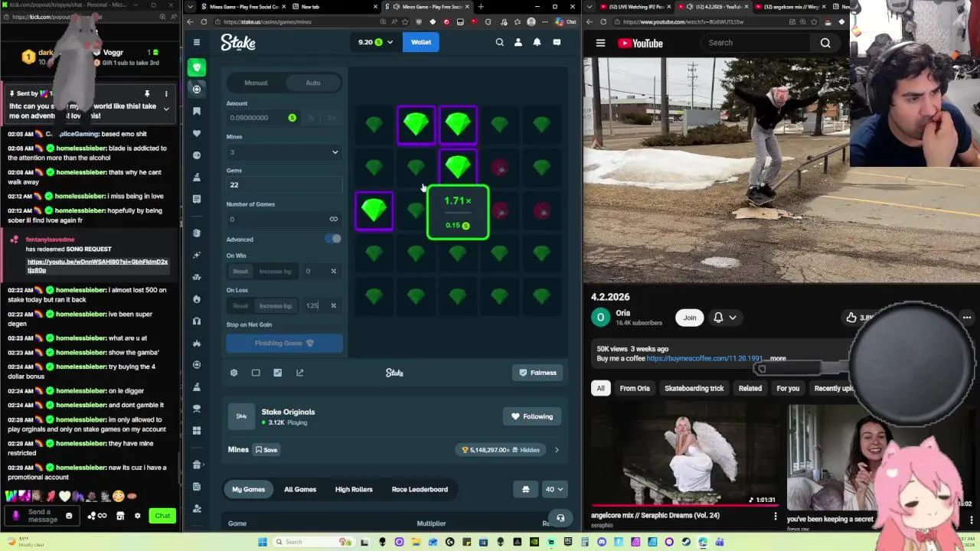This screenshot has height=551, width=980.
Task: Expand the Mines bets hidden arrow
Action: coord(557,450)
